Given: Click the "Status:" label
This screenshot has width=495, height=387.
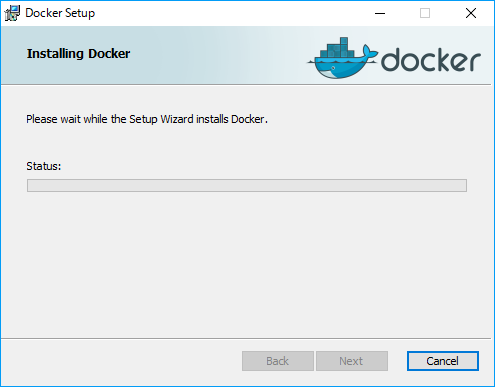Looking at the screenshot, I should [44, 166].
